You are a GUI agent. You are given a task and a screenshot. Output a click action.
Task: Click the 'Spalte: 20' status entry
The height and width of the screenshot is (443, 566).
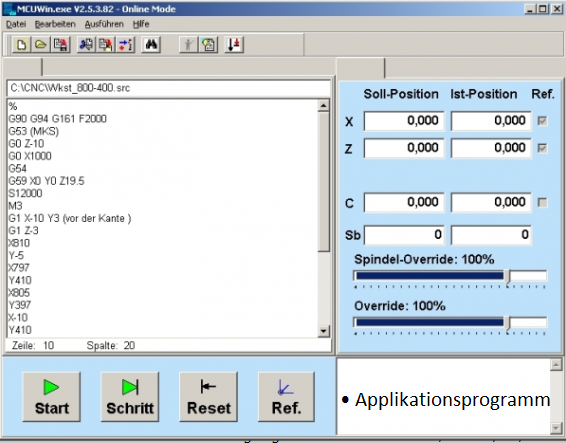pos(111,346)
